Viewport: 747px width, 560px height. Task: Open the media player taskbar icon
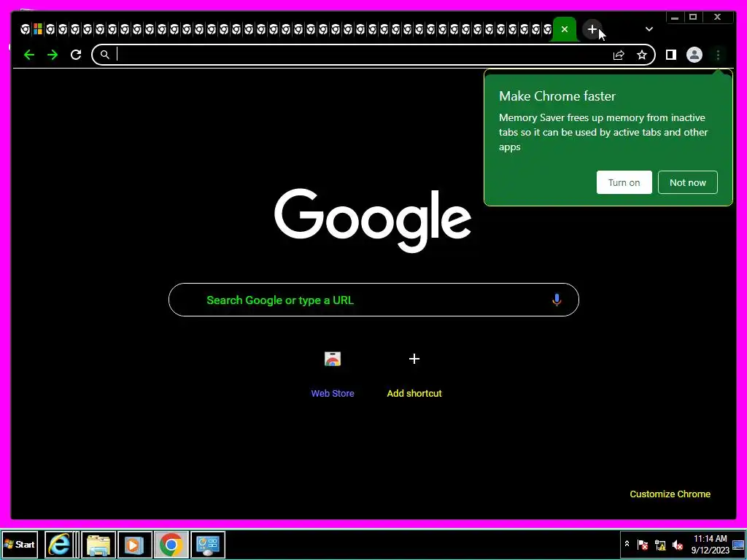[135, 544]
